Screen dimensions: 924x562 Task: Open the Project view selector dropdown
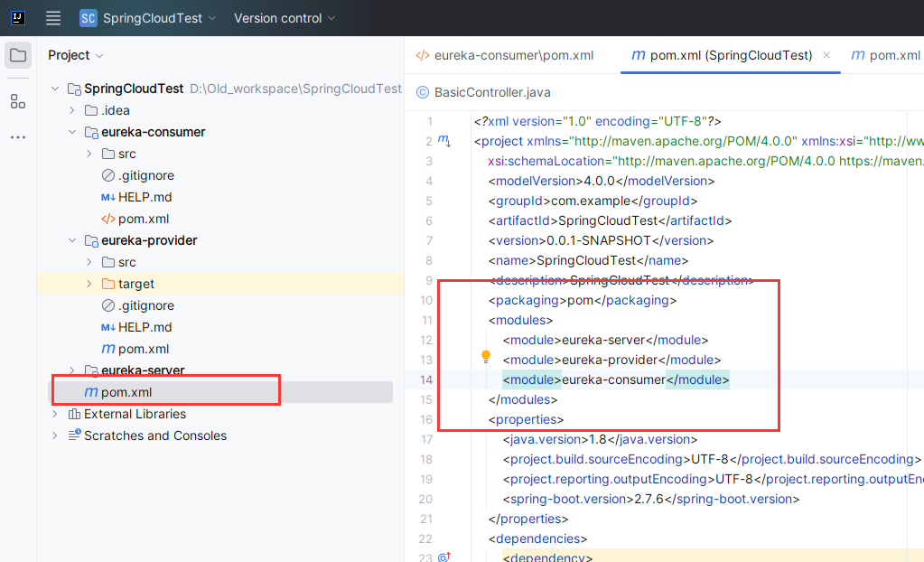click(x=76, y=55)
